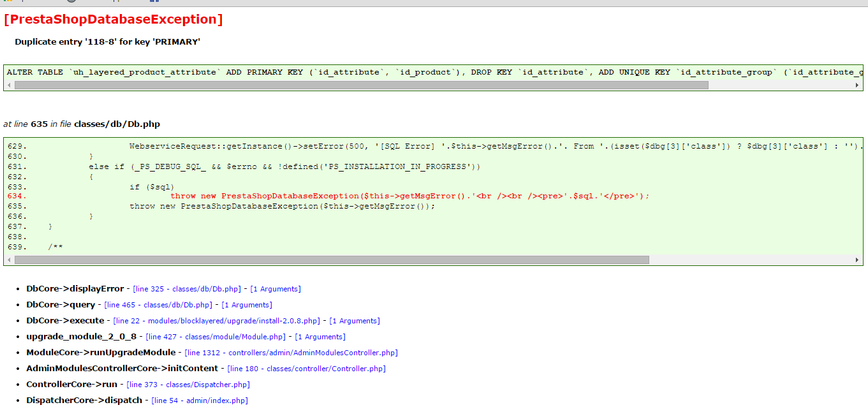The width and height of the screenshot is (868, 412).
Task: Click the DispatcherCore->dispatch stack entry label
Action: tap(84, 401)
